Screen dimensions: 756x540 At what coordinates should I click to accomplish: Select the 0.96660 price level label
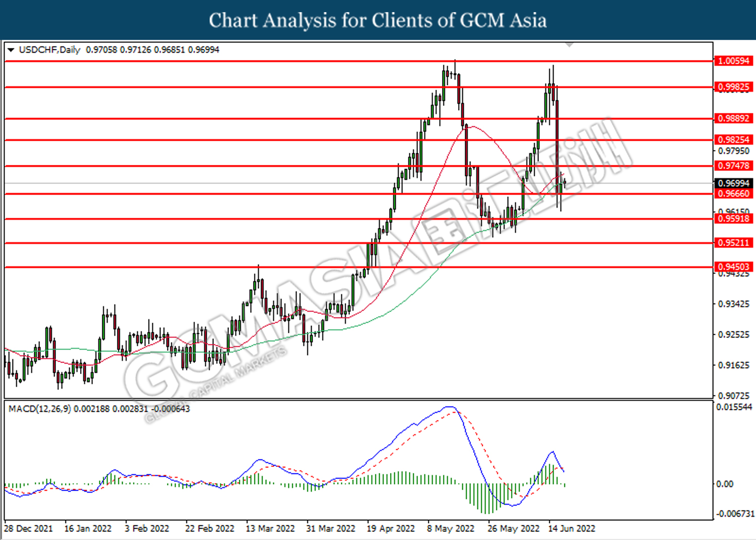[x=733, y=194]
